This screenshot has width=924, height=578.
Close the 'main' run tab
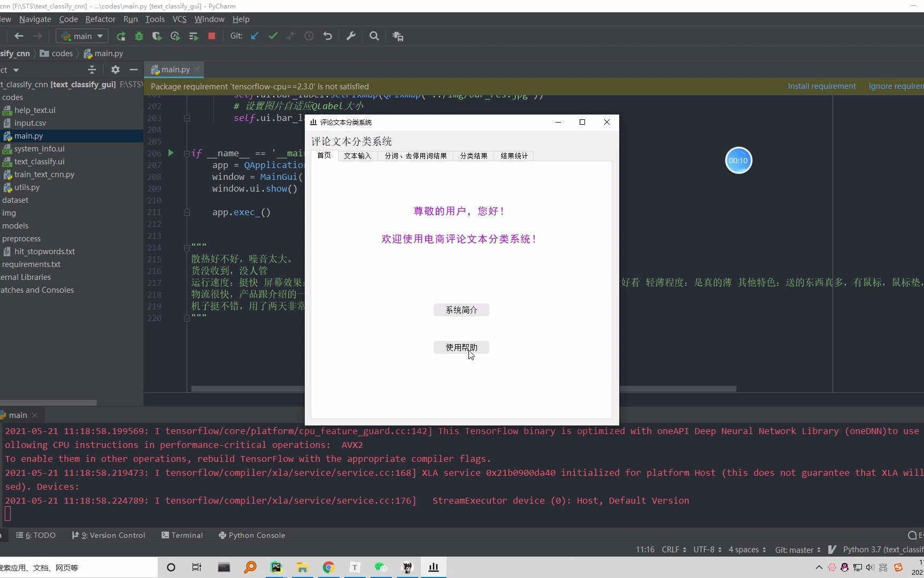click(x=35, y=415)
